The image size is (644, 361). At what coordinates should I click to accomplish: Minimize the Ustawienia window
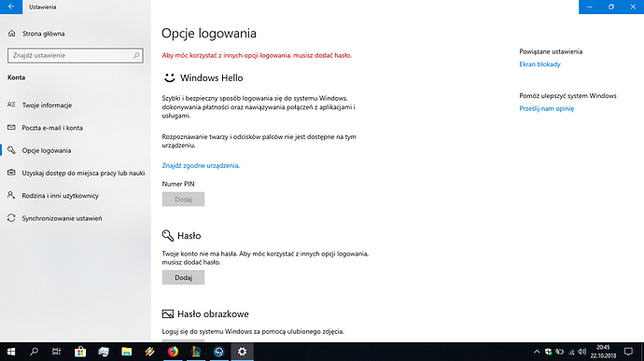point(589,7)
